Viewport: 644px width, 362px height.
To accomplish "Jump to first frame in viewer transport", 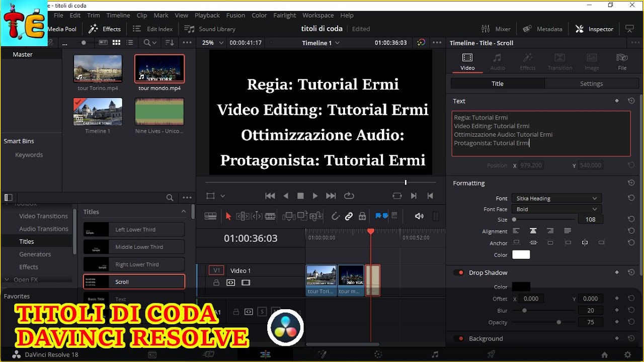I will pyautogui.click(x=270, y=196).
